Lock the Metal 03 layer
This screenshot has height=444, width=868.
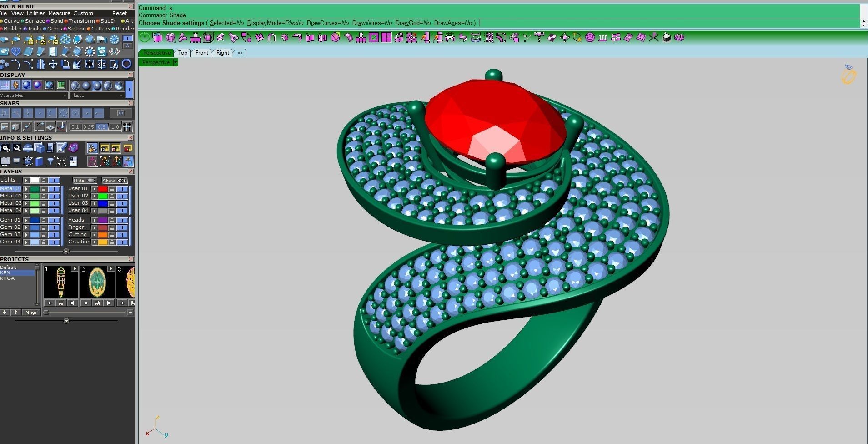pyautogui.click(x=44, y=203)
